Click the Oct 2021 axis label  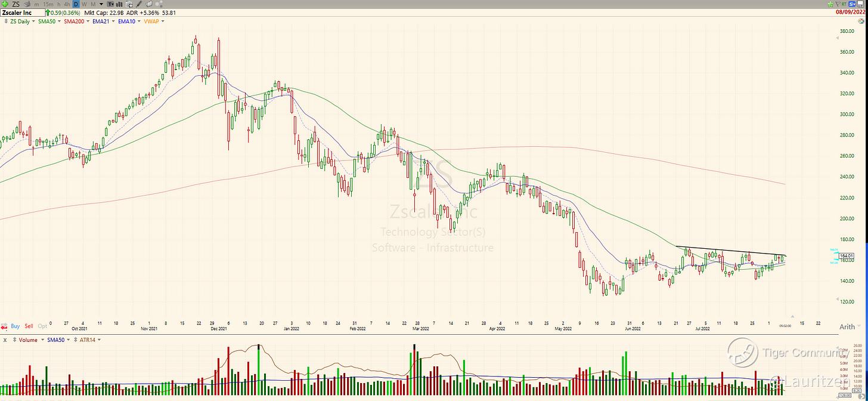coord(79,329)
